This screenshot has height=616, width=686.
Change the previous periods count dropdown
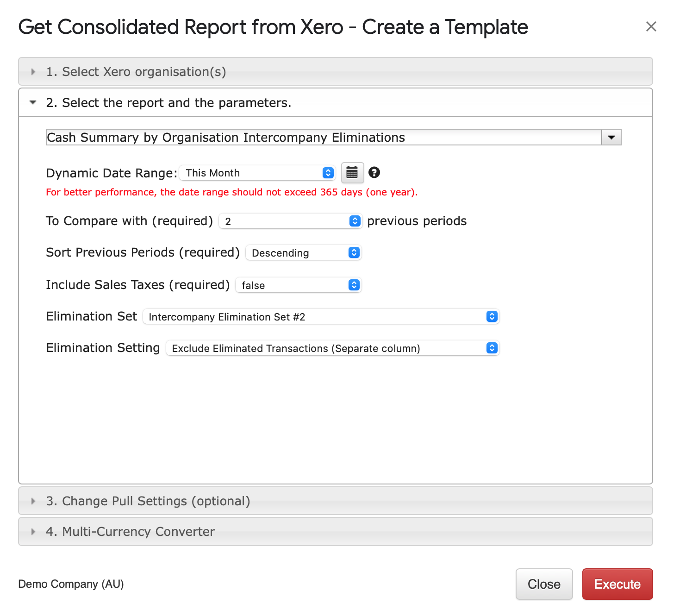click(290, 221)
